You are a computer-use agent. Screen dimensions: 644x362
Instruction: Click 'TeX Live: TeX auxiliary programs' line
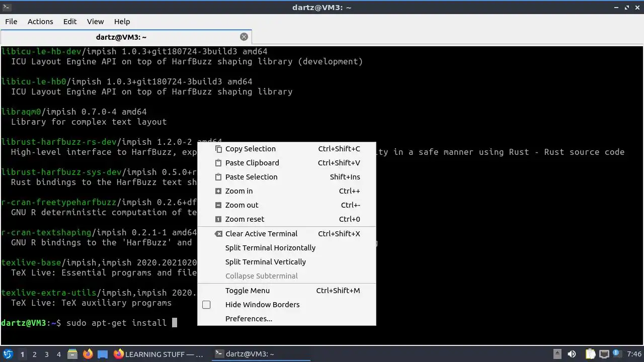tap(91, 303)
